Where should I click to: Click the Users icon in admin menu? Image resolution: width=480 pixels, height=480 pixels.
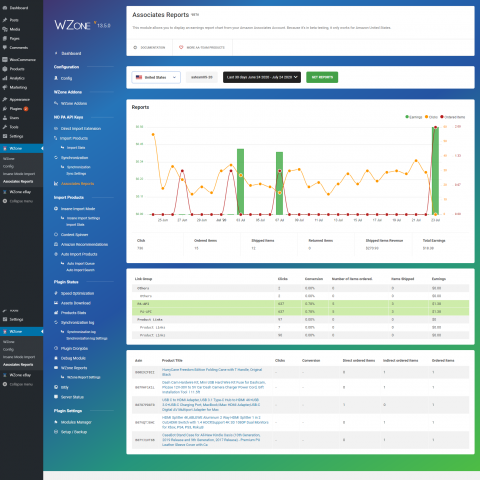5,118
